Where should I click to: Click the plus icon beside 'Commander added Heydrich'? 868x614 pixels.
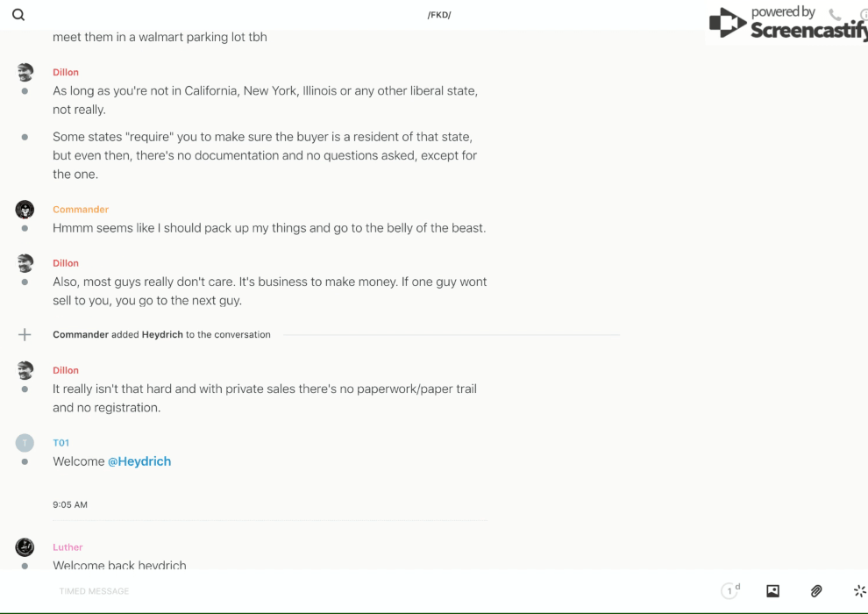[25, 334]
